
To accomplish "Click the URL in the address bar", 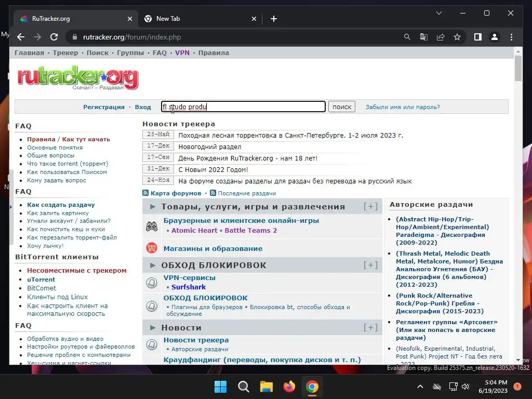I will coord(132,37).
